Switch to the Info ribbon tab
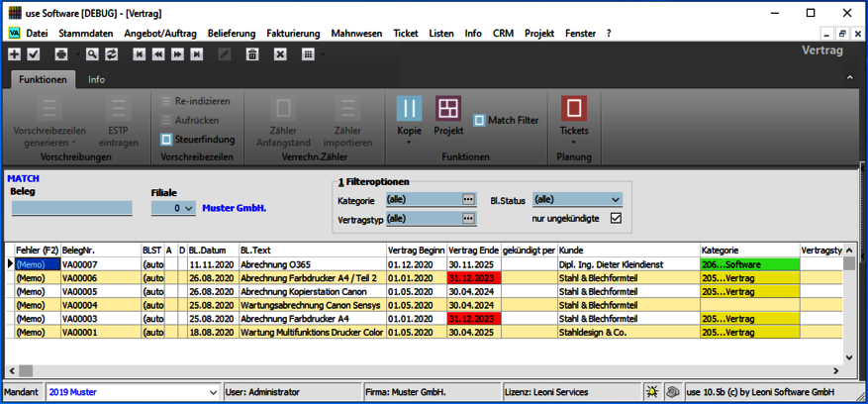Viewport: 868px width, 404px height. point(96,79)
